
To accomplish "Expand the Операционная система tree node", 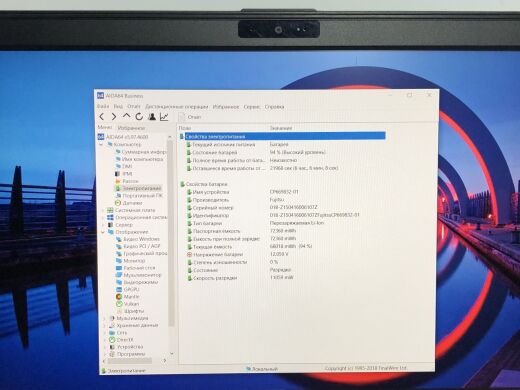I will click(x=102, y=217).
